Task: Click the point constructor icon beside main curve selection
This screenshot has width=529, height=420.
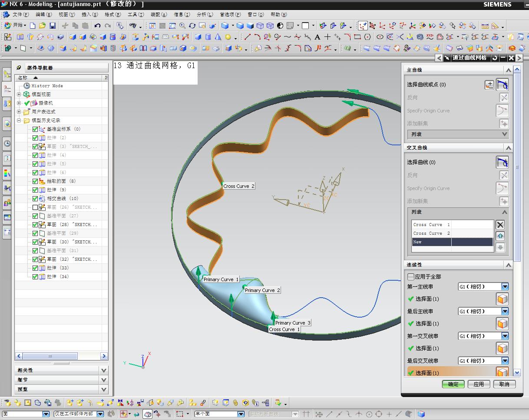Action: click(489, 85)
